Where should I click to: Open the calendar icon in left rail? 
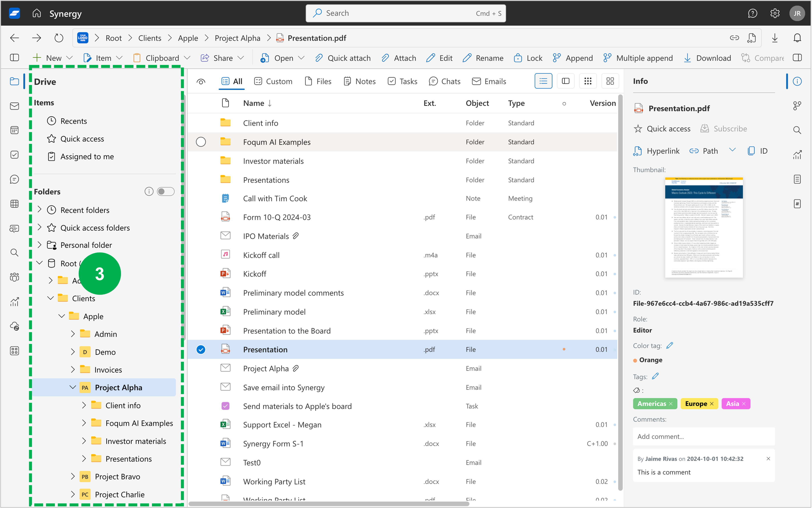[x=14, y=130]
